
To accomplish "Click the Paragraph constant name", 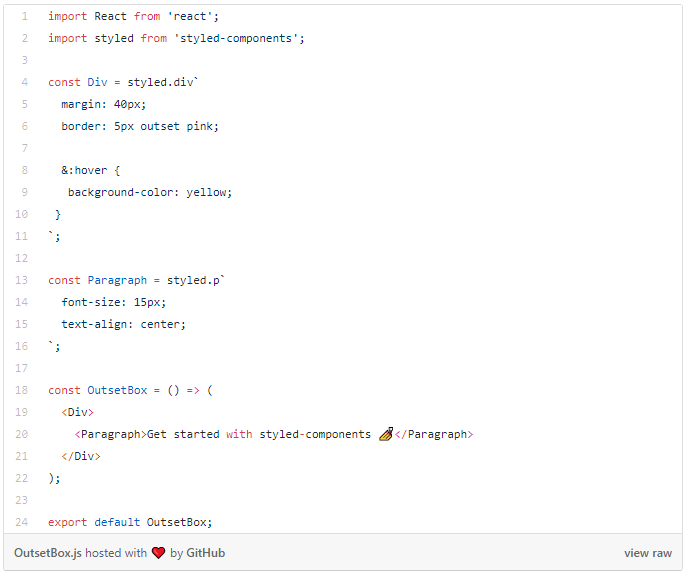I will 117,280.
